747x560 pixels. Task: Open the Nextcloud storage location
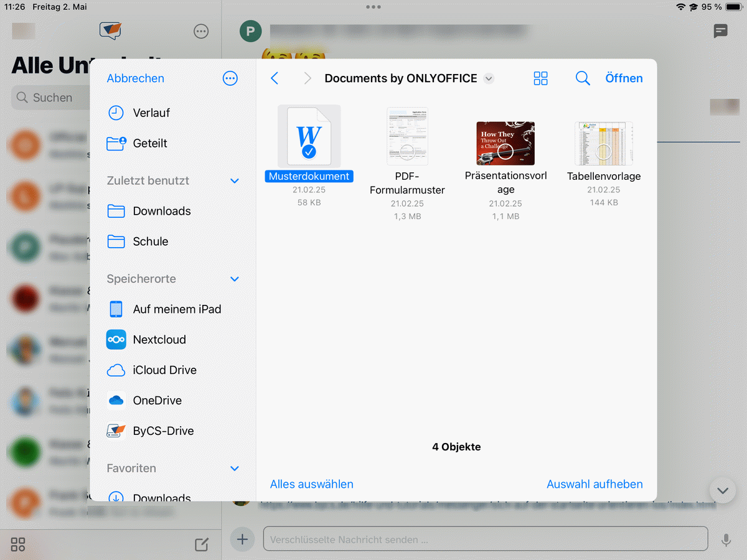pos(159,340)
